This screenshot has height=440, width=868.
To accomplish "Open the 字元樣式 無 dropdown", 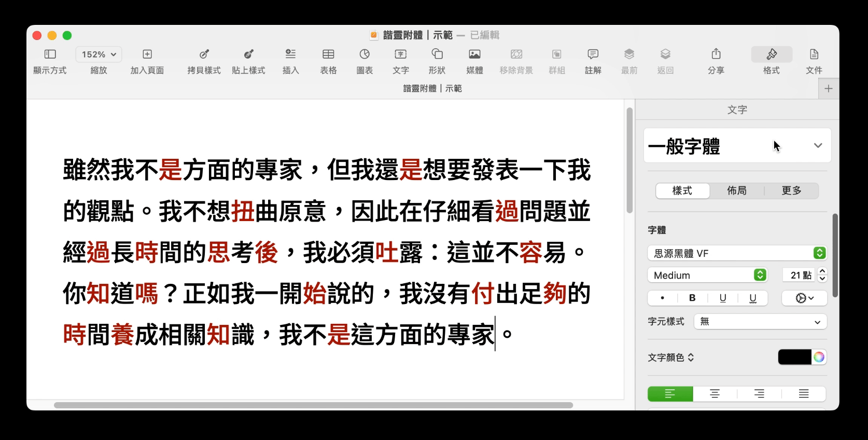I will coord(760,322).
